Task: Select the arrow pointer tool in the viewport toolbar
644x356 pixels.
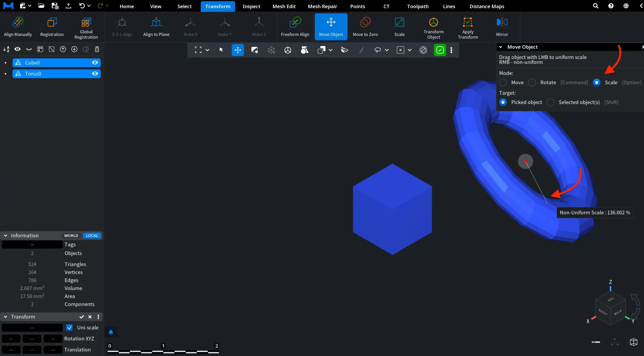Action: (221, 50)
